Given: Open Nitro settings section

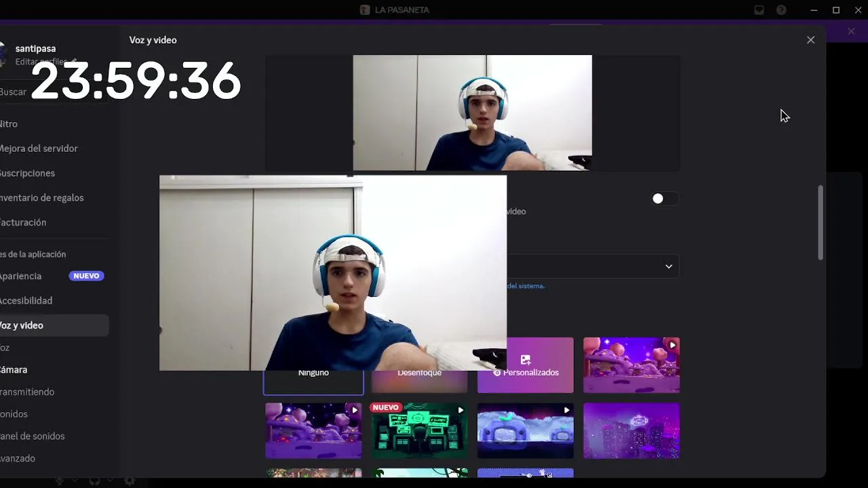Looking at the screenshot, I should (54, 124).
